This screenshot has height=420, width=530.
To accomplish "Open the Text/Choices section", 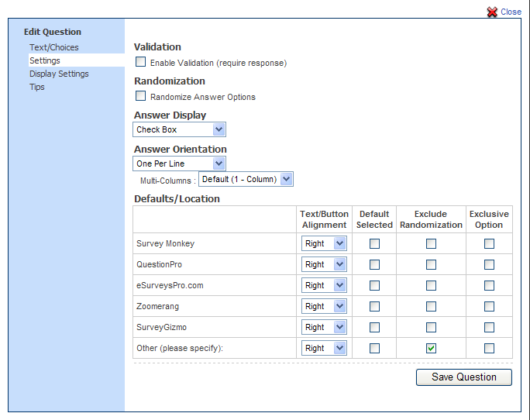I will [x=53, y=47].
